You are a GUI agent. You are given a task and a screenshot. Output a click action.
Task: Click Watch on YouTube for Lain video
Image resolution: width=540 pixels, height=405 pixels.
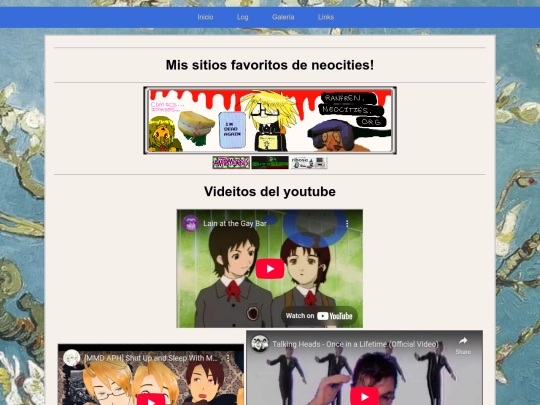[x=319, y=316]
